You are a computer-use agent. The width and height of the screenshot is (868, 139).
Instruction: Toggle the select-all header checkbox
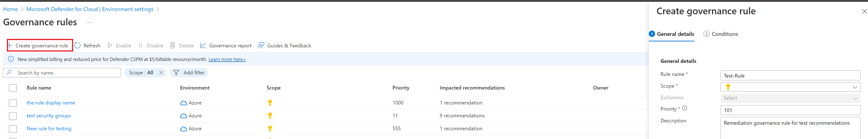[13, 88]
